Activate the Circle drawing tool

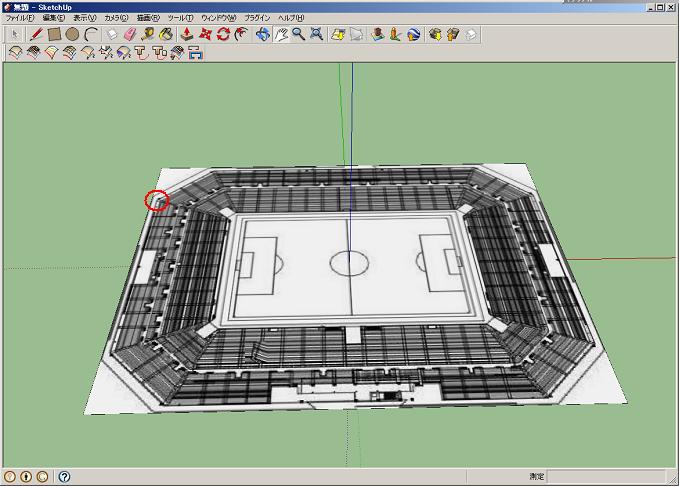coord(72,34)
